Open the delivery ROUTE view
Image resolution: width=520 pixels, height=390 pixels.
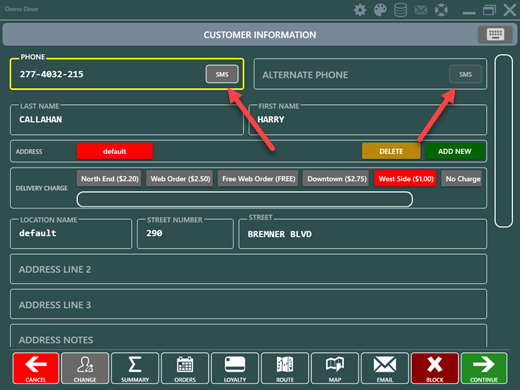285,368
